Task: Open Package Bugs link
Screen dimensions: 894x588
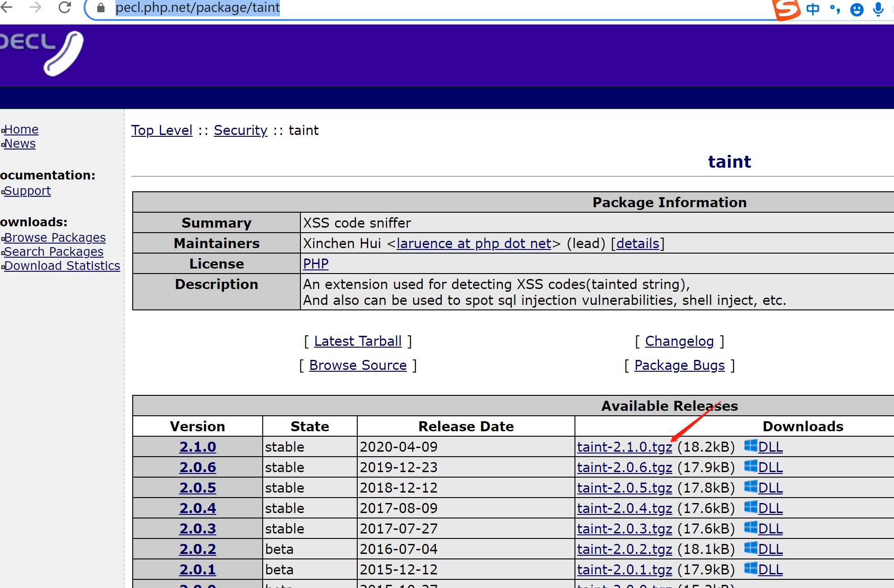Action: 679,365
